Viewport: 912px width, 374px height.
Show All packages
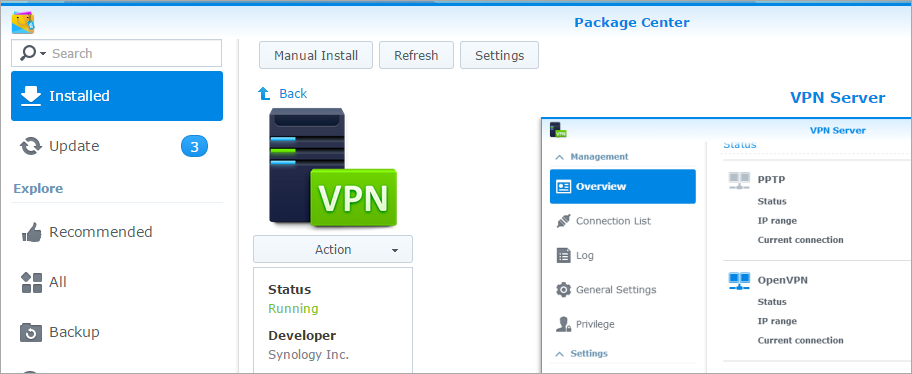tap(117, 282)
